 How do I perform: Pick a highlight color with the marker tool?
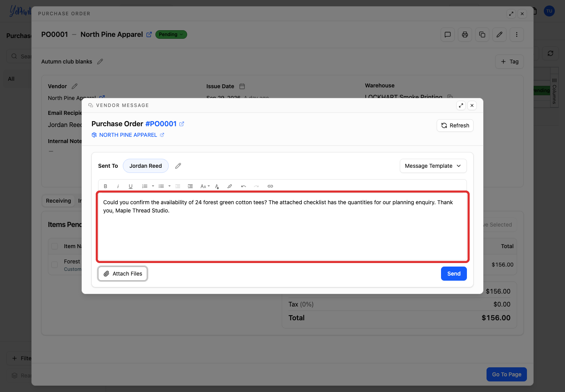pos(230,186)
